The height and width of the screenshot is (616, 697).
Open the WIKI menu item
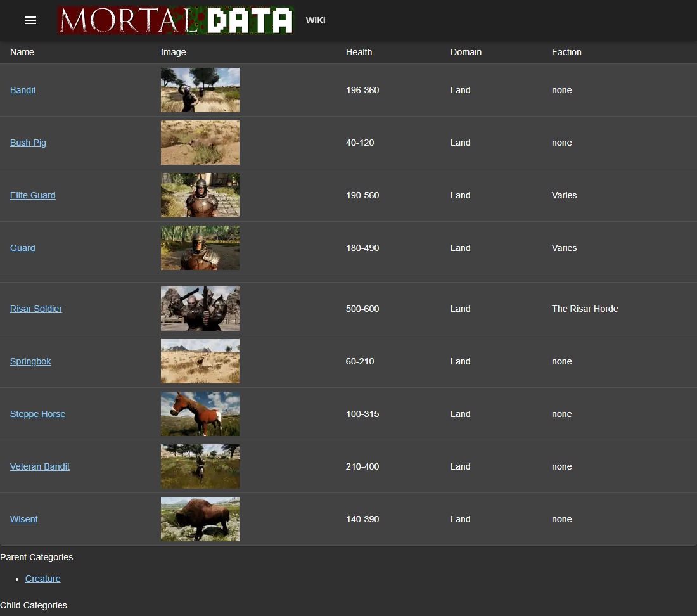[x=316, y=20]
